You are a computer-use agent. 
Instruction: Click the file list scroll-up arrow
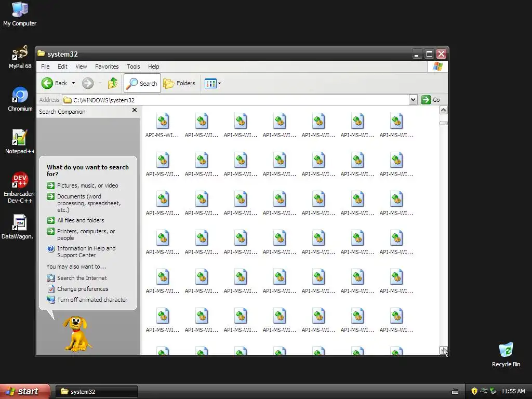click(443, 110)
